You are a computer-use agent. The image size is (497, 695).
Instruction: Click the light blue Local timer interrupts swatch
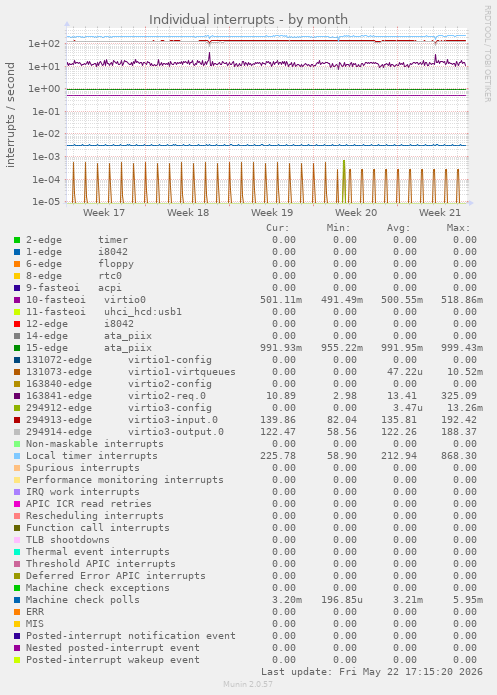pos(17,456)
